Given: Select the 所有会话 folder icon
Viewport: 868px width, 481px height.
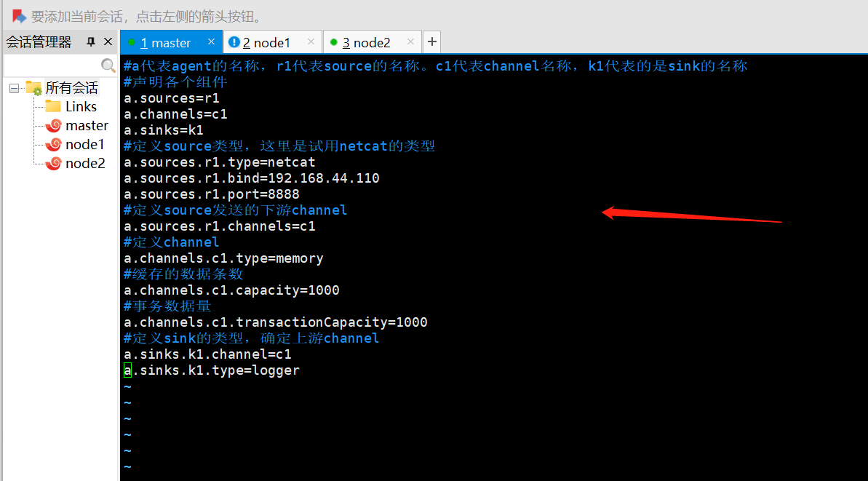Looking at the screenshot, I should 33,88.
